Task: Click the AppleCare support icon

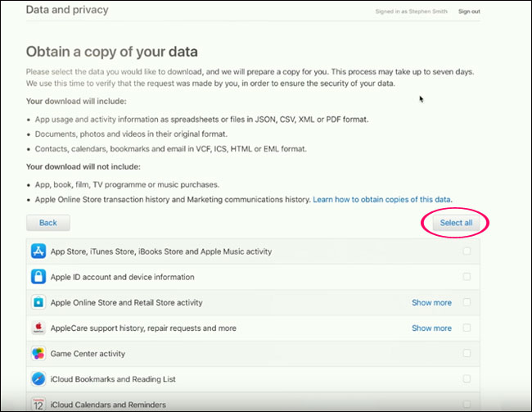Action: 38,328
